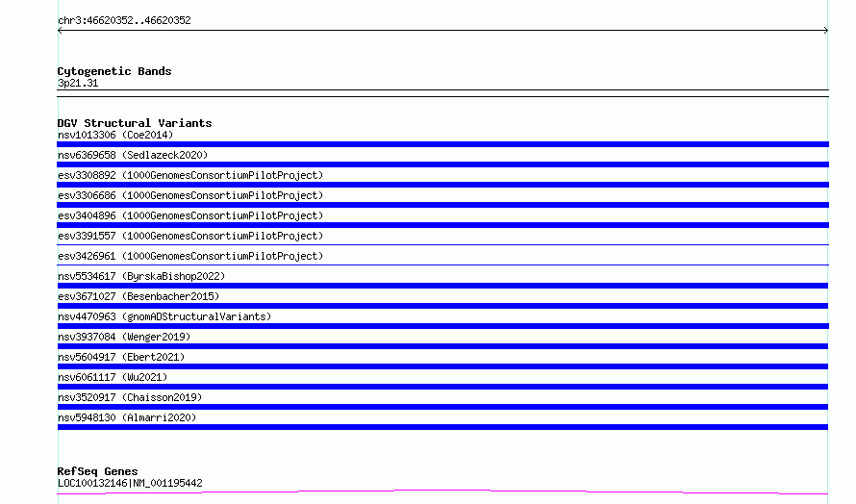Select nsv3937084 (Wenger2019) label
Image resolution: width=856 pixels, height=504 pixels.
click(124, 337)
